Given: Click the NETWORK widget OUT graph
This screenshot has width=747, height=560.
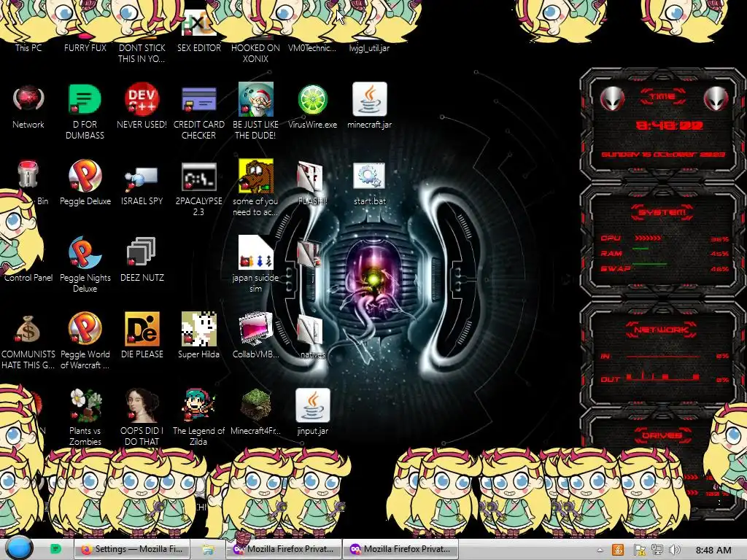Looking at the screenshot, I should (x=662, y=377).
